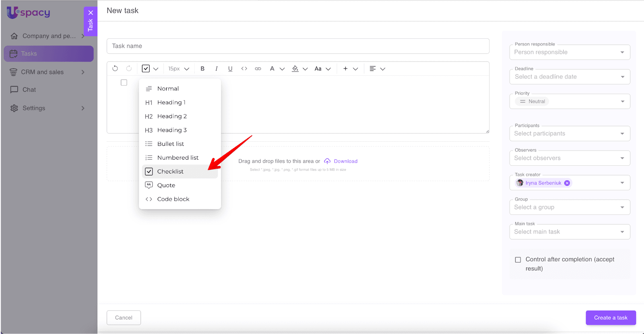Image resolution: width=644 pixels, height=334 pixels.
Task: Choose Heading 2 in the format menu
Action: click(172, 116)
